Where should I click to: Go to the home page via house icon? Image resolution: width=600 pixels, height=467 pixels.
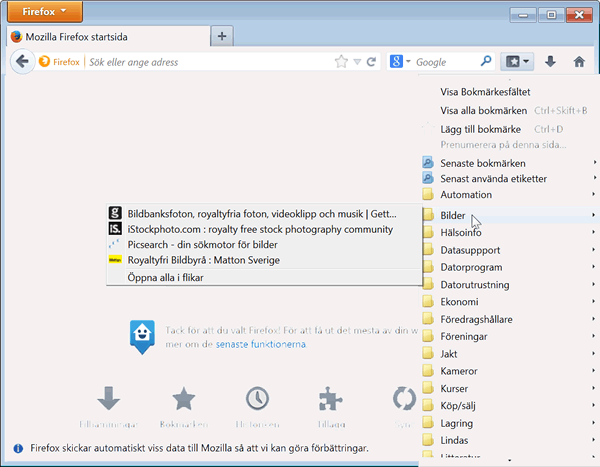[x=579, y=61]
